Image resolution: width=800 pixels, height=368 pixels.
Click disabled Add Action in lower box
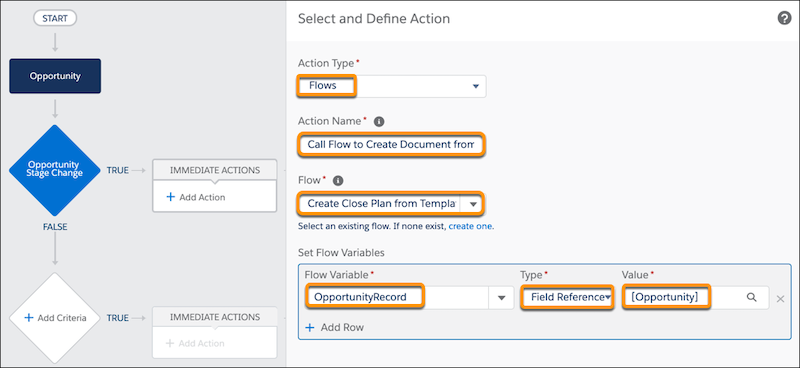pyautogui.click(x=196, y=343)
